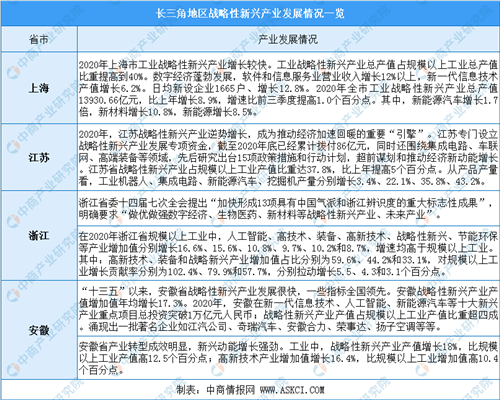Click the Zhejiang paragraph about 十四届七次全会
Image resolution: width=500 pixels, height=400 pixels.
tap(286, 208)
